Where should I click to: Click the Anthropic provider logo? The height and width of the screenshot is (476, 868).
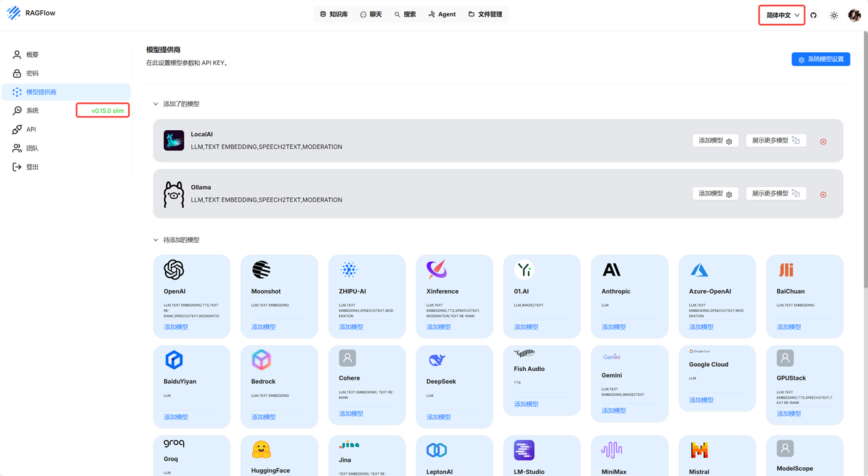point(612,270)
